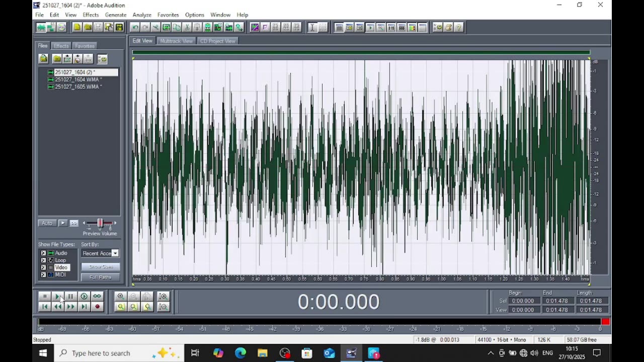Uncheck the Video file type checkbox
This screenshot has height=362, width=644.
(43, 267)
